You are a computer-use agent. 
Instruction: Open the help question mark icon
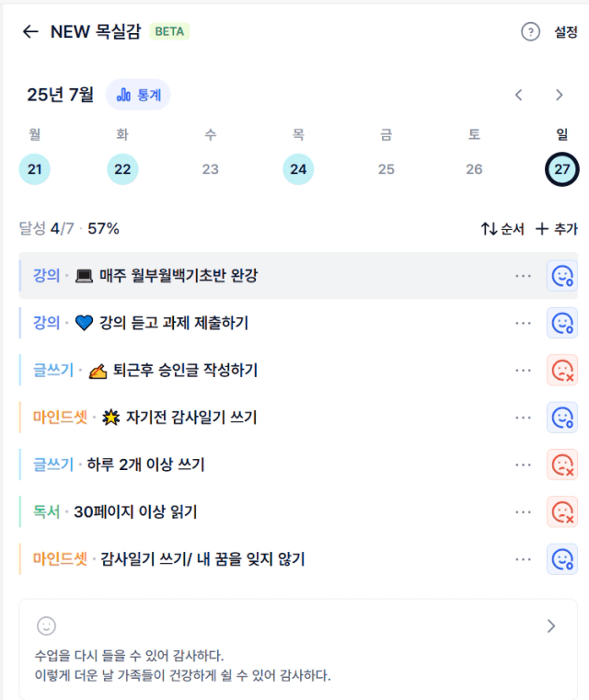click(x=530, y=31)
